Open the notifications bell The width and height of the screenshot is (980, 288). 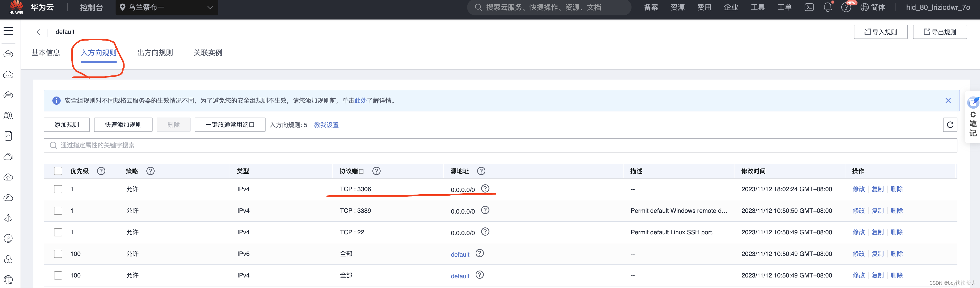828,7
